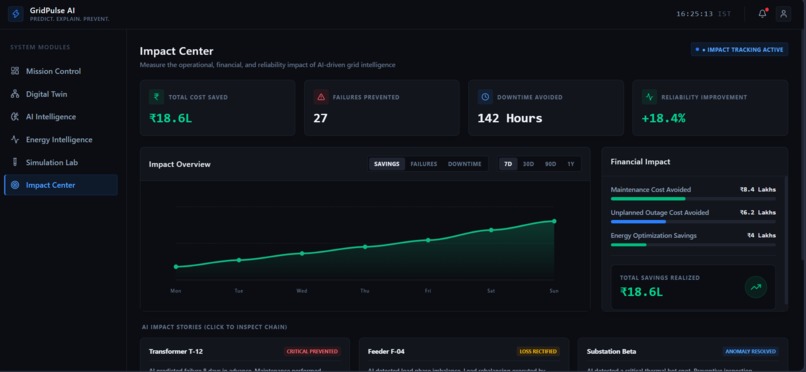
Task: Switch chart to Downtime view
Action: click(x=465, y=164)
